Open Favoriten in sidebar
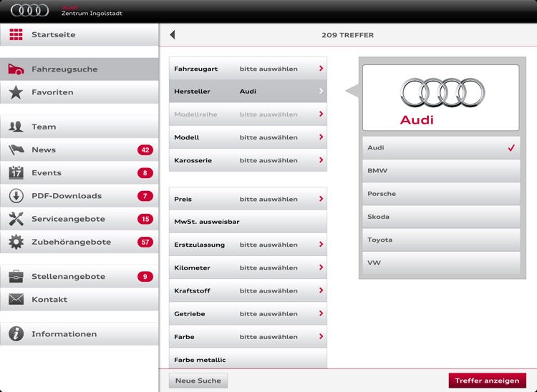The height and width of the screenshot is (392, 537). tap(79, 92)
